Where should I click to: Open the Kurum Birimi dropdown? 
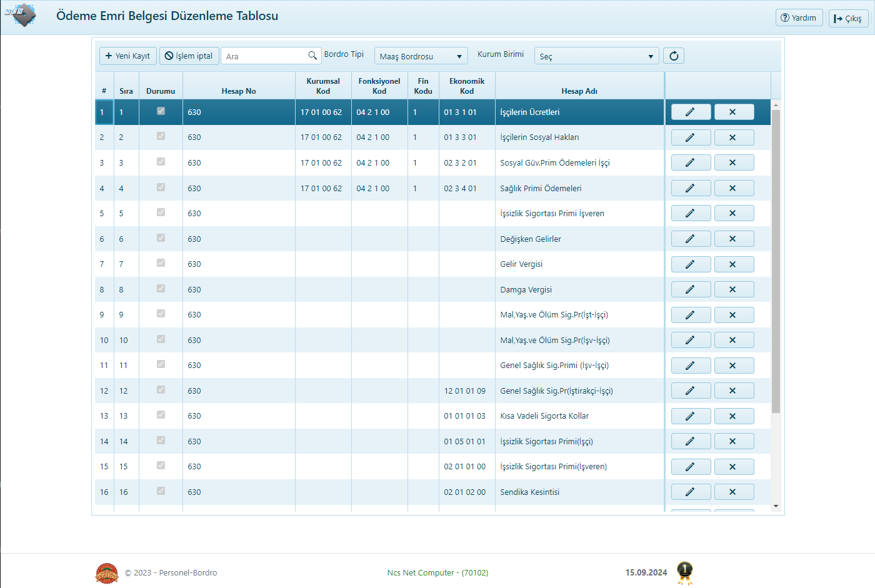[597, 56]
